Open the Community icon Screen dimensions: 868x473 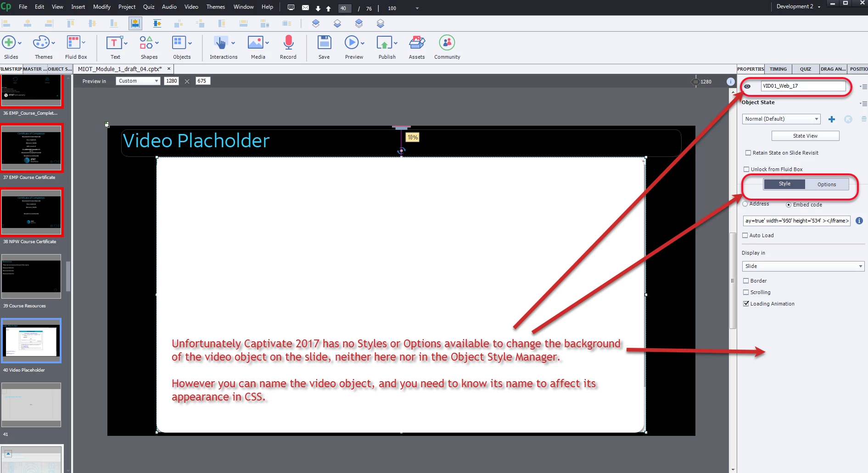pos(447,43)
